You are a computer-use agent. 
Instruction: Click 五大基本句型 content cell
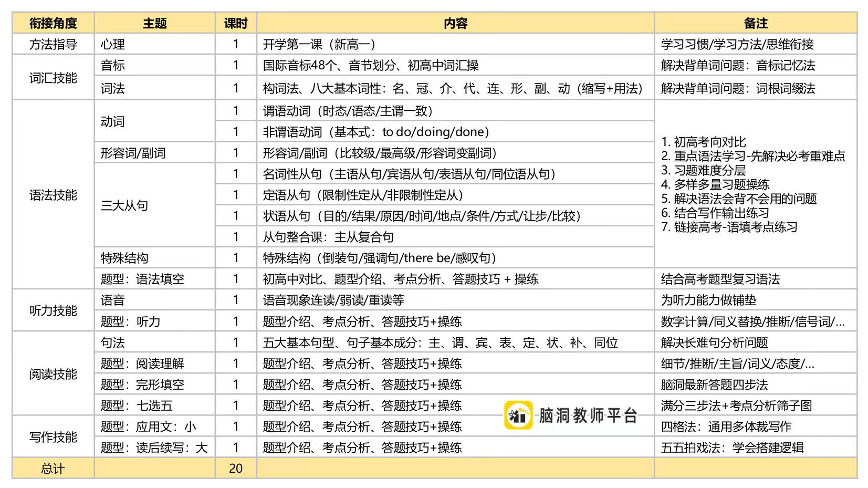tap(455, 342)
